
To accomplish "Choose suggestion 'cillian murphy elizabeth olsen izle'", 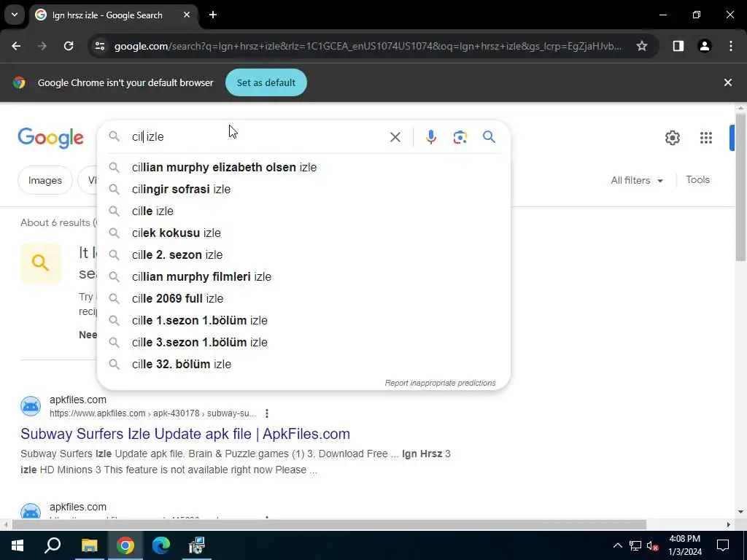I will tap(303, 167).
